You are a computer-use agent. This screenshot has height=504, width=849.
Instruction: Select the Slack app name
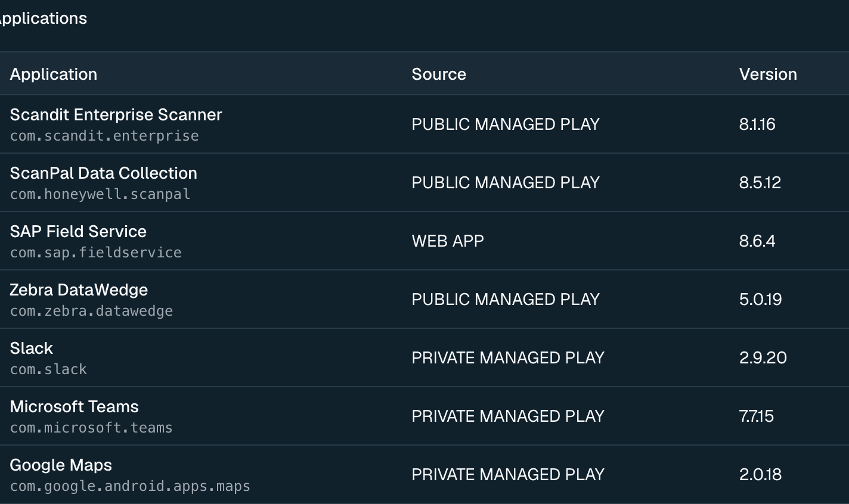pyautogui.click(x=32, y=348)
